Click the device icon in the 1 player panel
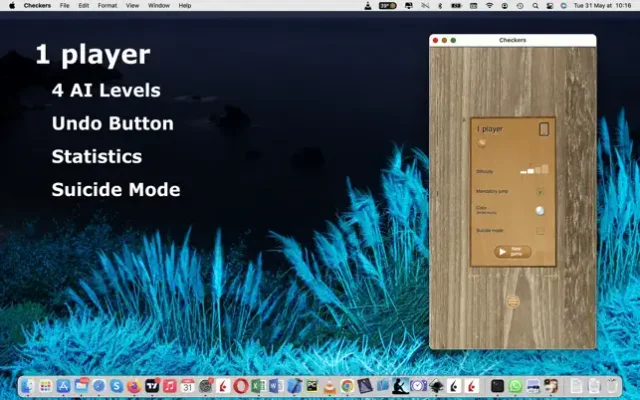The height and width of the screenshot is (400, 640). pos(544,129)
